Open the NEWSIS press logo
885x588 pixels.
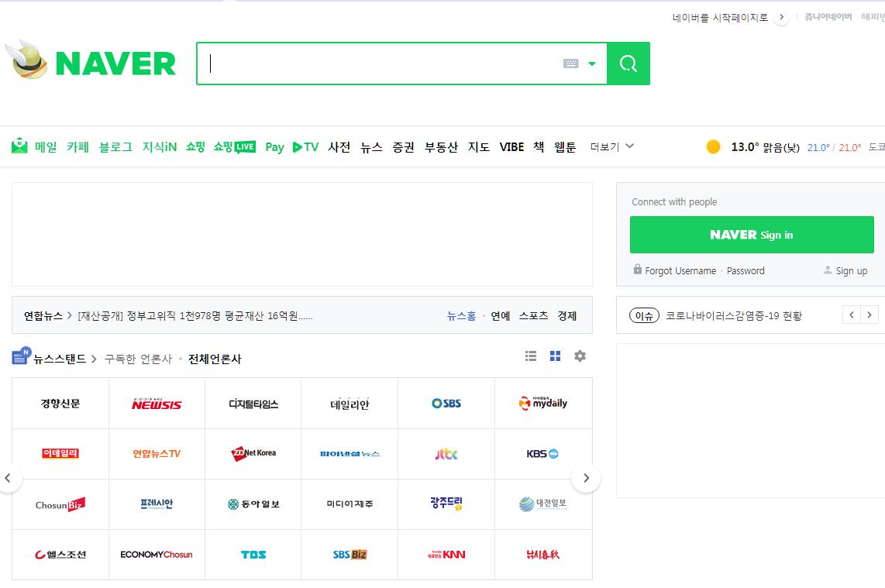point(157,404)
